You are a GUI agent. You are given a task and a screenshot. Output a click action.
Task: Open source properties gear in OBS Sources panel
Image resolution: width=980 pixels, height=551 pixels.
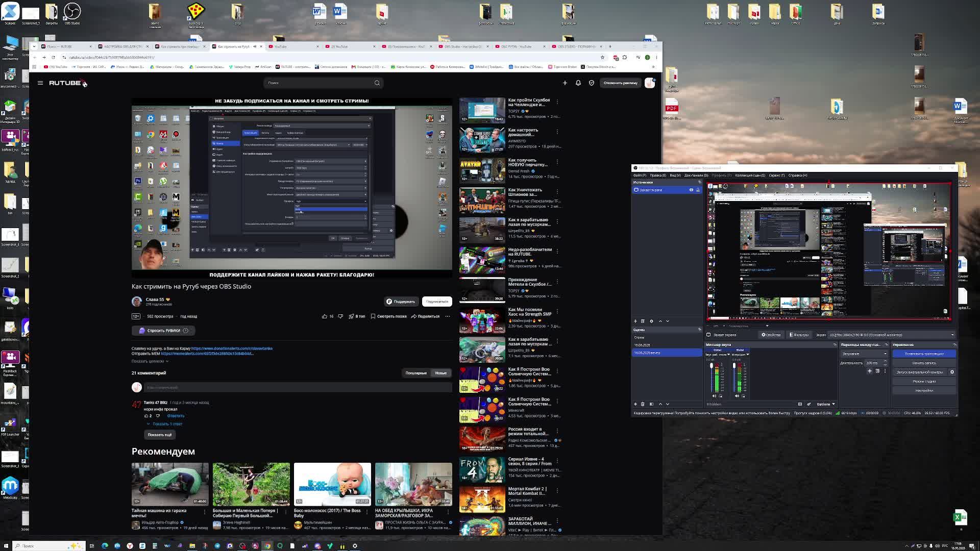click(651, 321)
